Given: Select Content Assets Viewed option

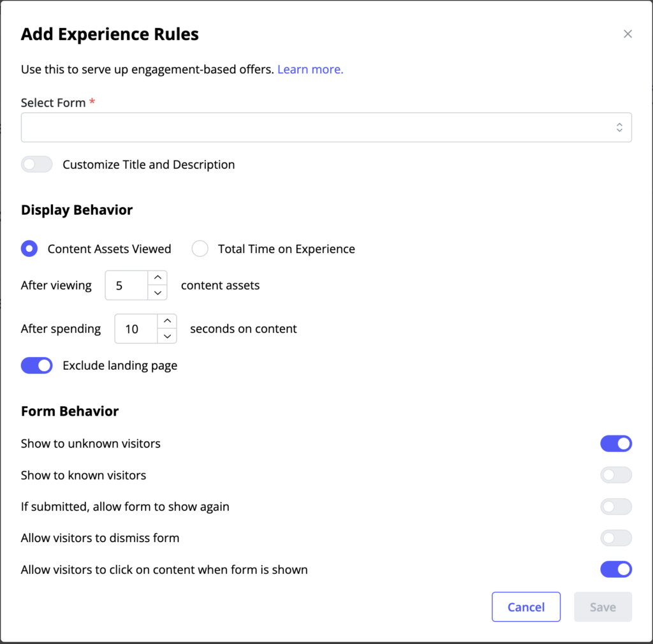Looking at the screenshot, I should tap(29, 249).
